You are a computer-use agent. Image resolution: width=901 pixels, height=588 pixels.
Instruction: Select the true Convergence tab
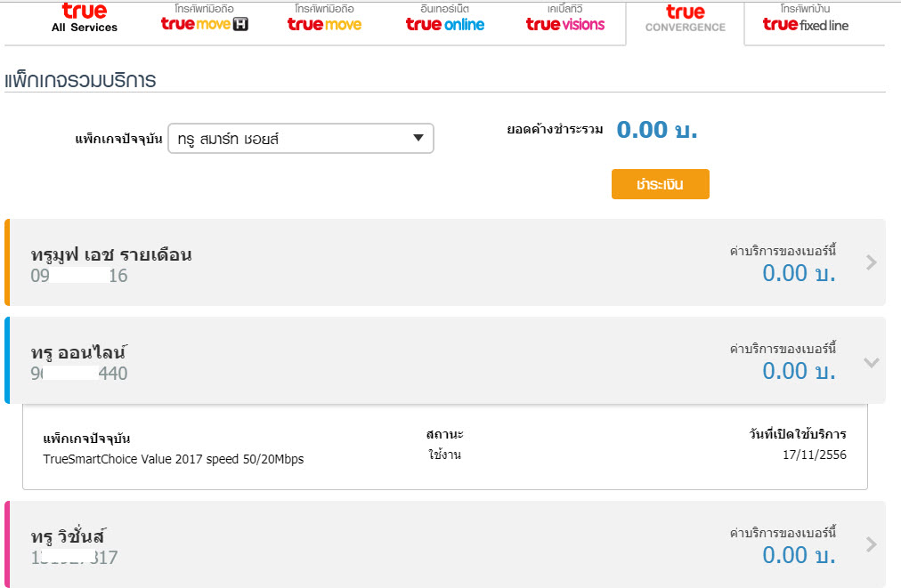click(685, 19)
